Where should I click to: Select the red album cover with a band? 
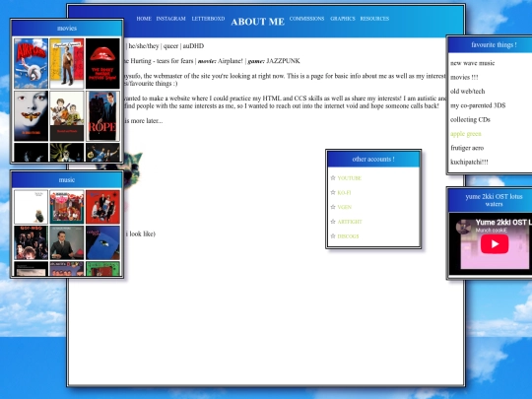(102, 207)
